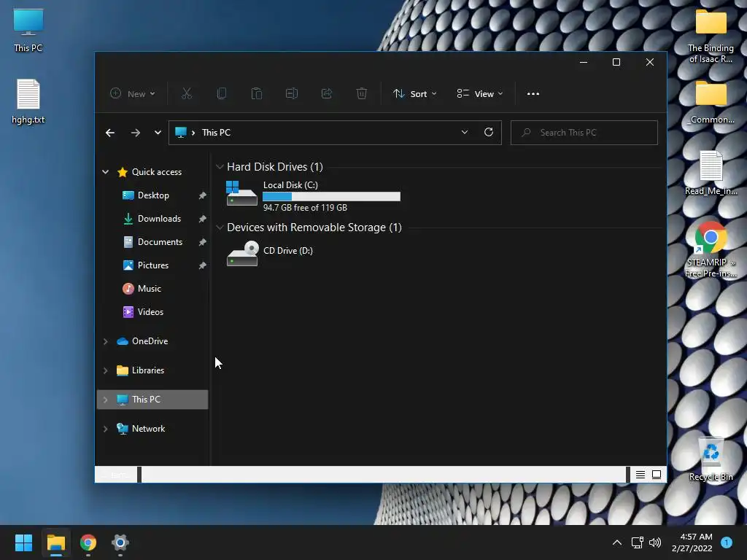Click the Rename icon in toolbar
Screen dimensions: 747x560
pos(292,94)
